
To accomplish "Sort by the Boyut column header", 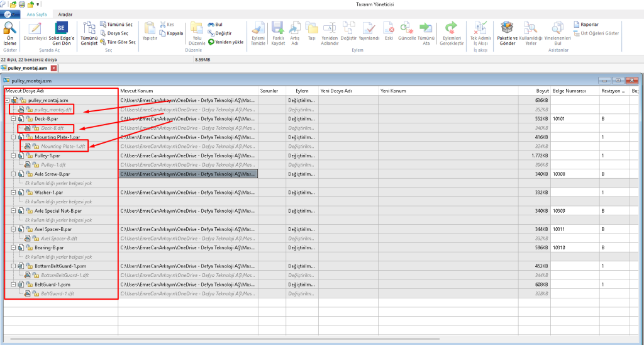I will (x=541, y=91).
